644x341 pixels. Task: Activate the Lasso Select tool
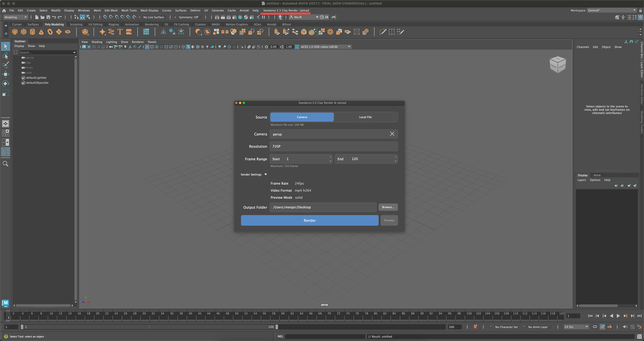(6, 56)
